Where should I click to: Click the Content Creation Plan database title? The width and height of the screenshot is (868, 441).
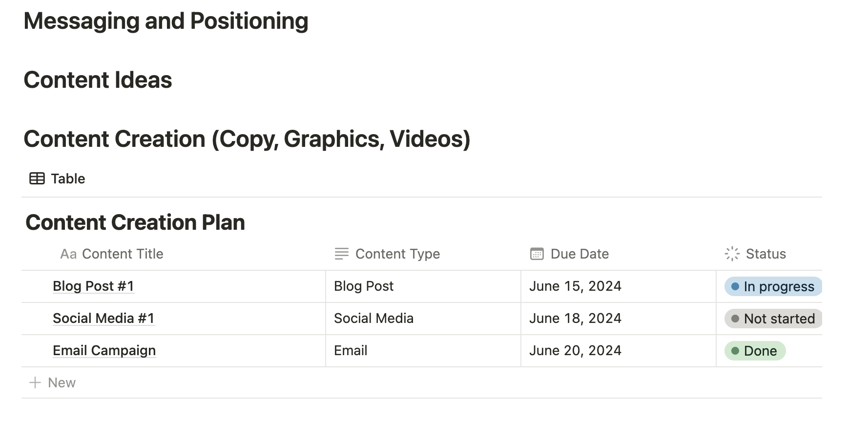135,222
